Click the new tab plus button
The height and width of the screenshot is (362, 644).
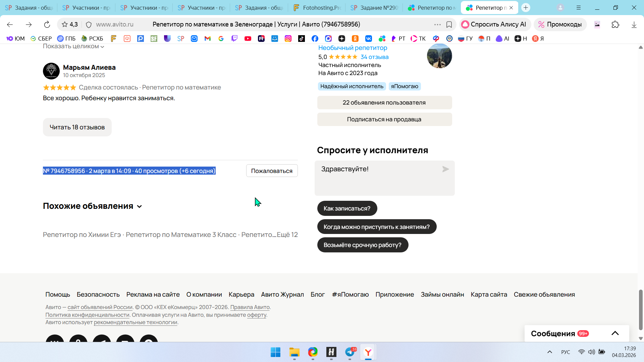pos(526,7)
